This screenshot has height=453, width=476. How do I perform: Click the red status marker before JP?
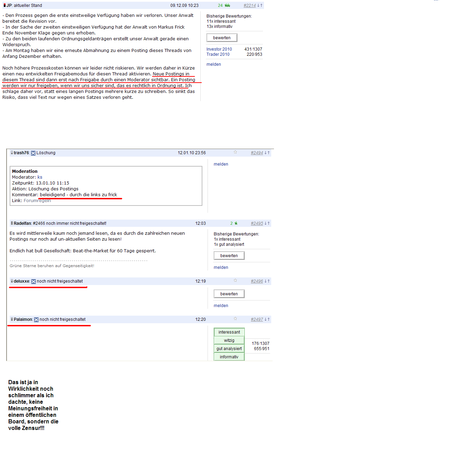(5, 6)
